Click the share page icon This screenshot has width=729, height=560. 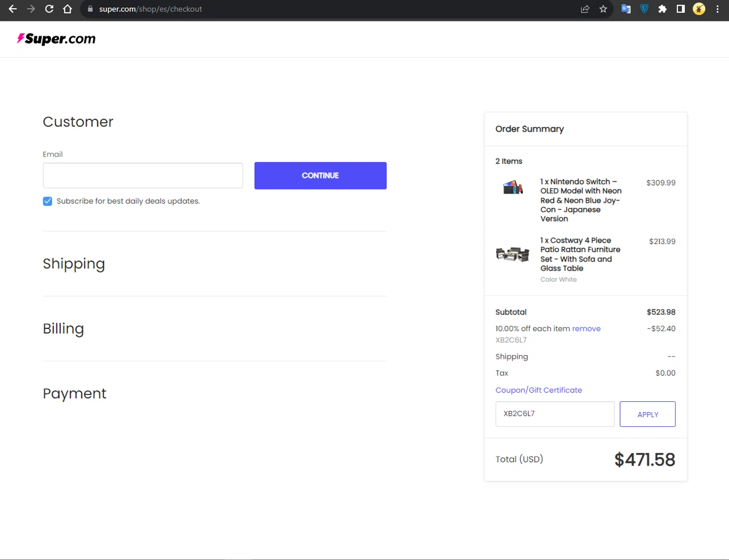(585, 9)
